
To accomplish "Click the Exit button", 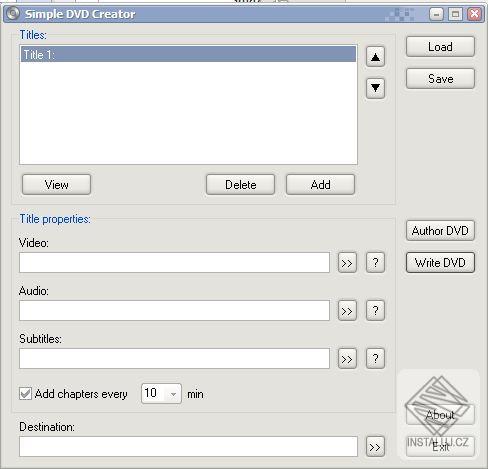I will 440,447.
